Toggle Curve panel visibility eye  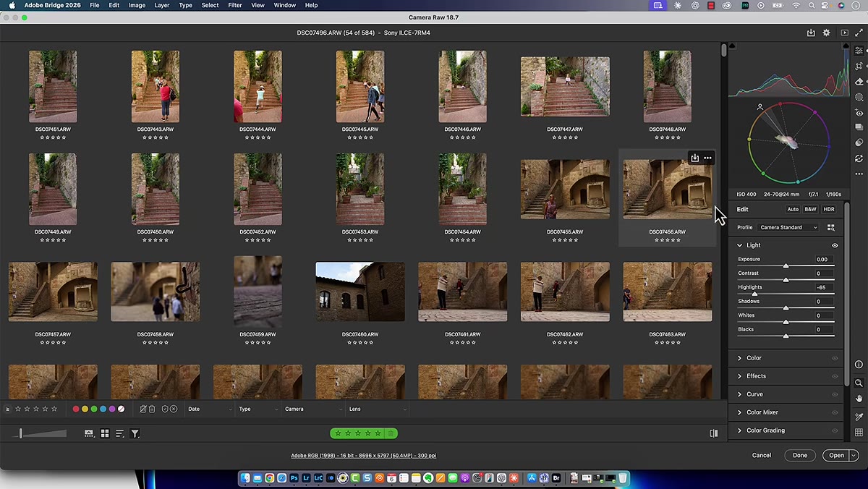(835, 394)
